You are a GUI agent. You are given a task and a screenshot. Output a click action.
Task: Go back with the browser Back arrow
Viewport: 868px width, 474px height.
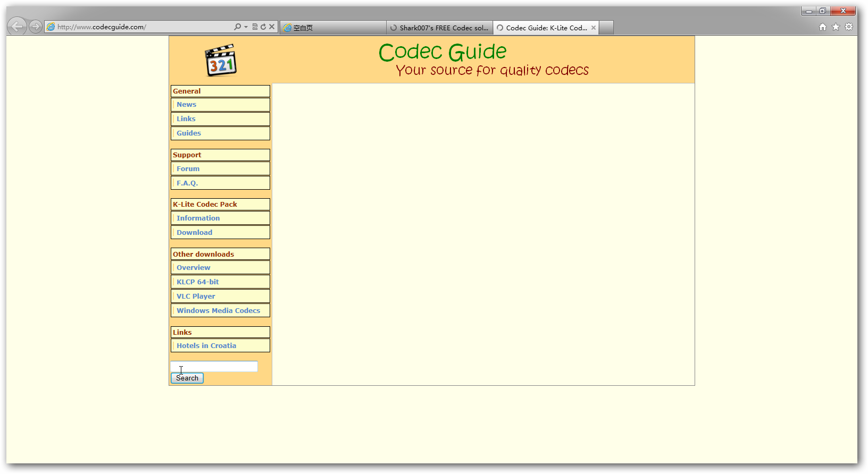pyautogui.click(x=17, y=26)
